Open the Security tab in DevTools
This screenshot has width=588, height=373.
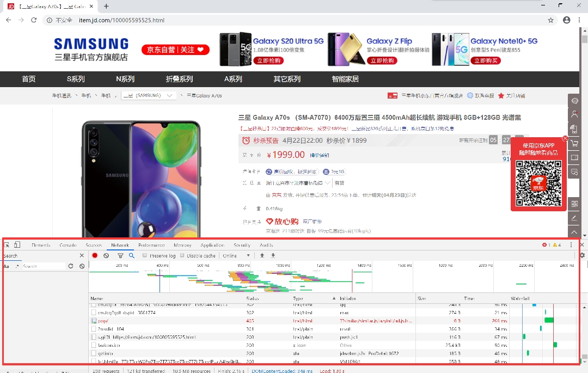(x=242, y=245)
